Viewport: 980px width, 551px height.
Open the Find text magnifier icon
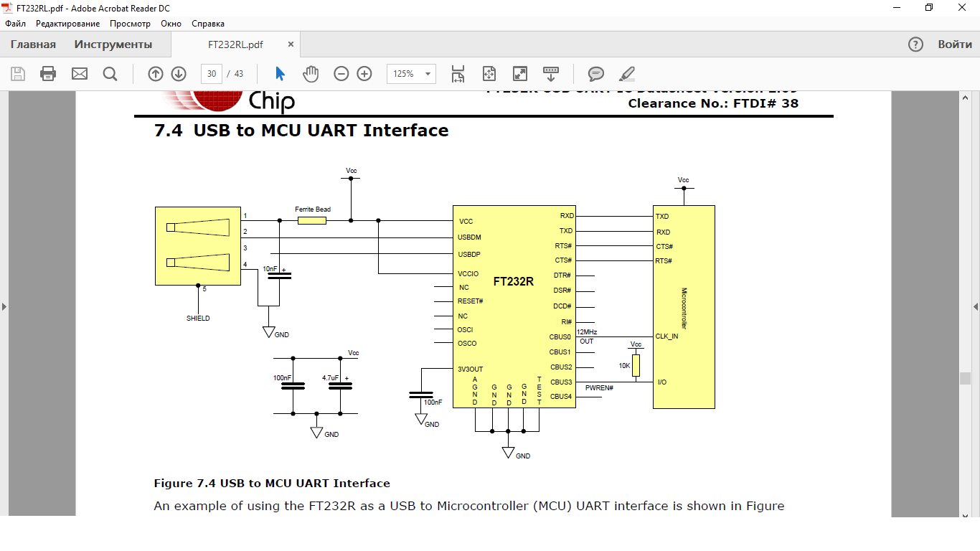(110, 74)
